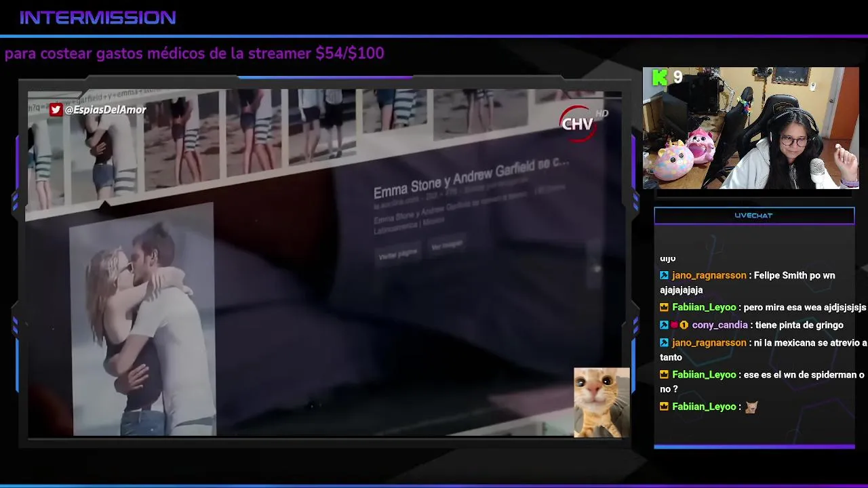The image size is (868, 488).
Task: Click username Fabiian_Leyoo on 'ese es el wn'
Action: pyautogui.click(x=704, y=374)
